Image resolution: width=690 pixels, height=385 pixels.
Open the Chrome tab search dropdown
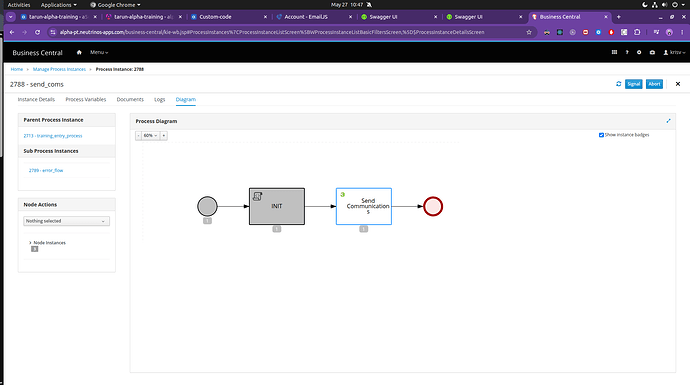(x=11, y=17)
